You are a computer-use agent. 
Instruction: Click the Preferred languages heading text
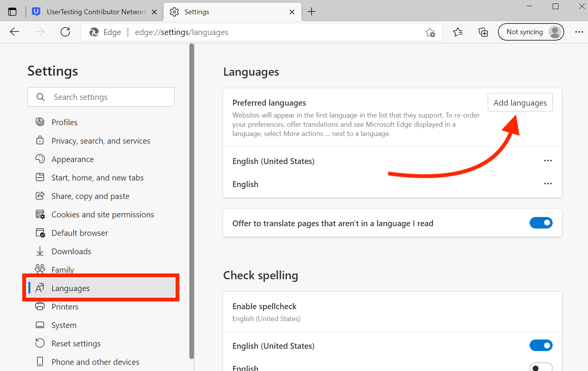(269, 103)
